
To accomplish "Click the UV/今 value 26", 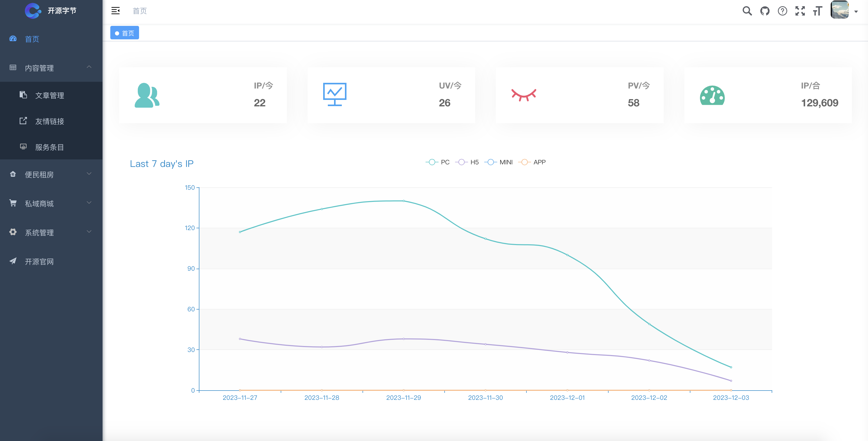I will point(444,103).
